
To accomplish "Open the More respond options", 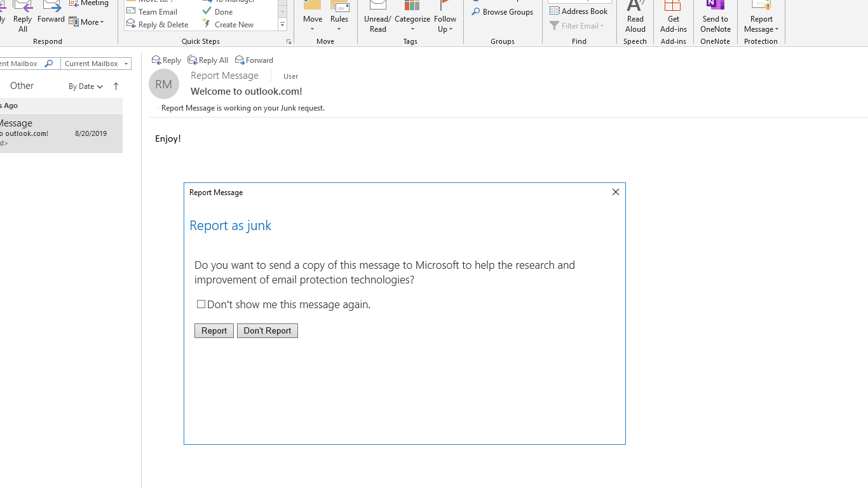I will 87,22.
